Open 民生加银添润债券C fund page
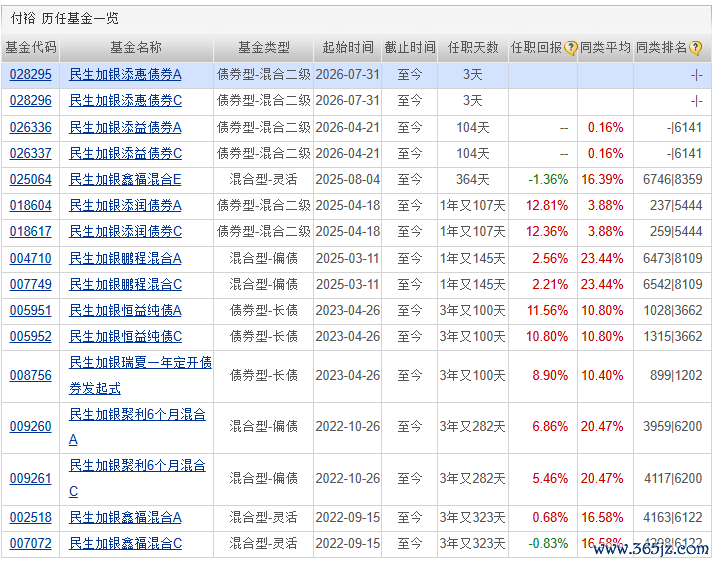 (x=126, y=232)
